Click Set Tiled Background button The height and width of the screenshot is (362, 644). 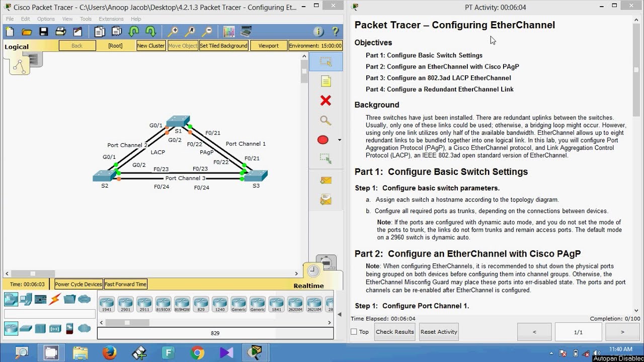224,45
